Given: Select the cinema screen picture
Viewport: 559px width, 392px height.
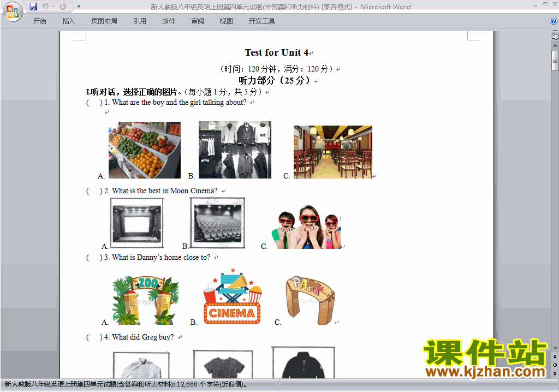Looking at the screenshot, I should (x=136, y=223).
